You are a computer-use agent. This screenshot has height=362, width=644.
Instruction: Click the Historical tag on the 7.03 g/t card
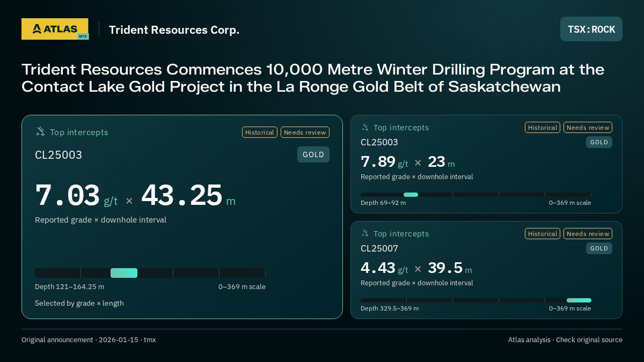260,132
